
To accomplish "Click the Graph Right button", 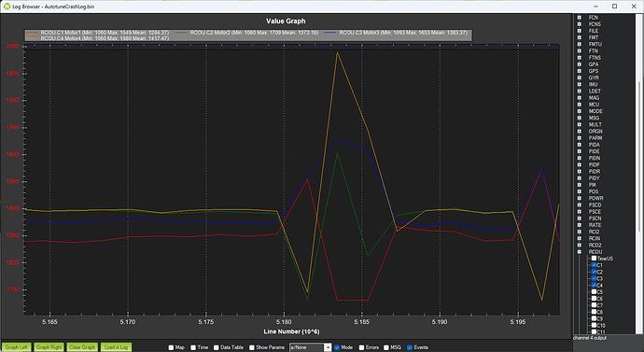I will point(49,347).
